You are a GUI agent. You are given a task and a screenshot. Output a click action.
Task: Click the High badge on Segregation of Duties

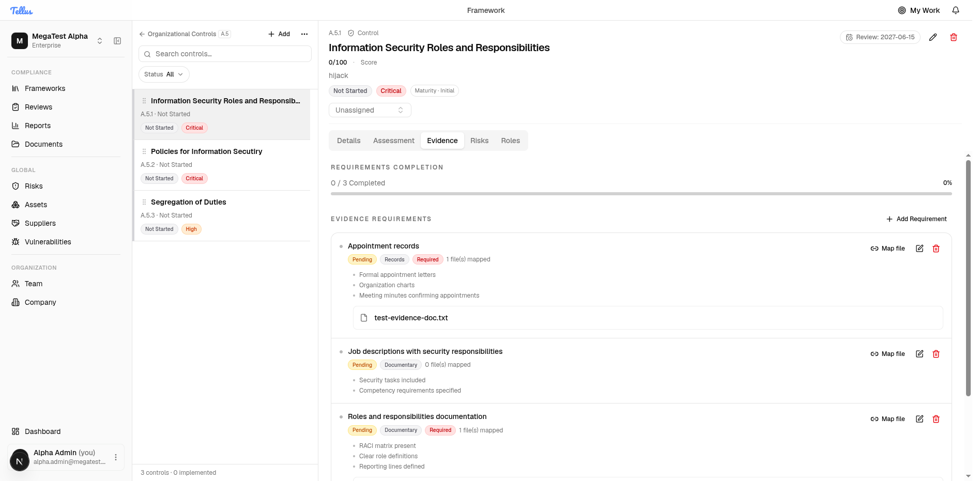191,229
